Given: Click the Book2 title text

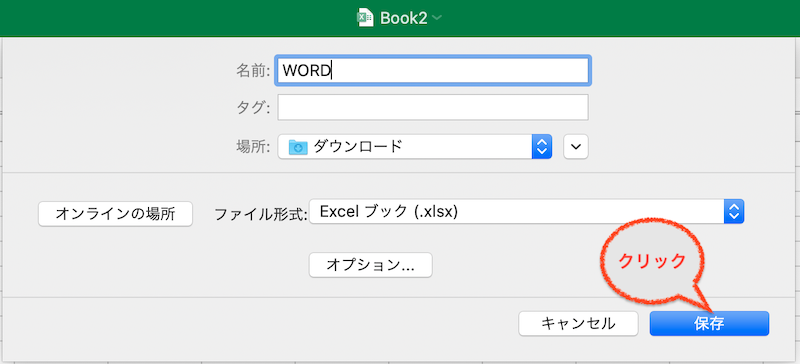Looking at the screenshot, I should pos(403,18).
